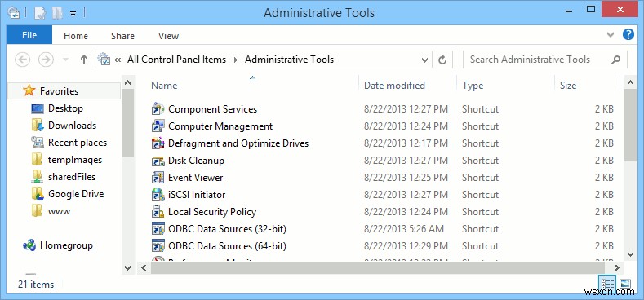The height and width of the screenshot is (300, 644).
Task: Click the search magnifier icon
Action: 615,60
